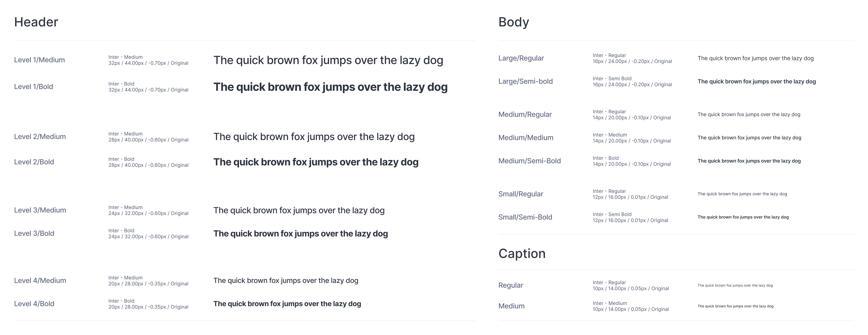Click the Small/Regular label
This screenshot has height=335, width=868.
521,194
